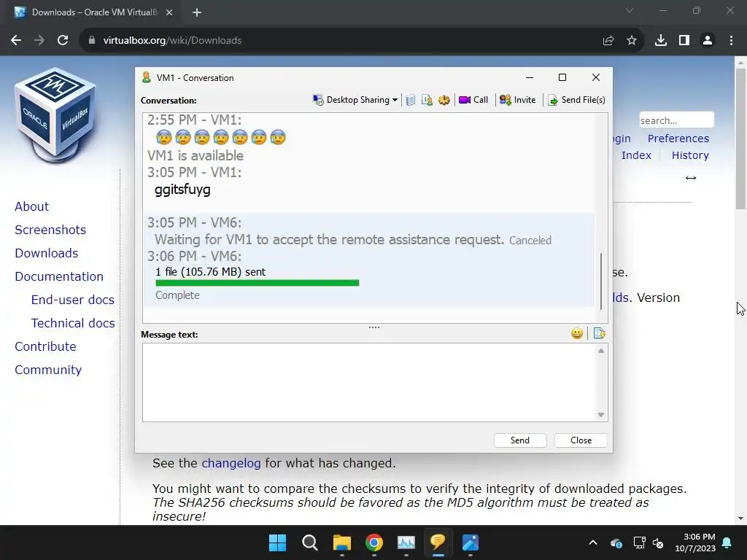Viewport: 747px width, 560px height.
Task: Open the Community sidebar link
Action: [x=48, y=370]
